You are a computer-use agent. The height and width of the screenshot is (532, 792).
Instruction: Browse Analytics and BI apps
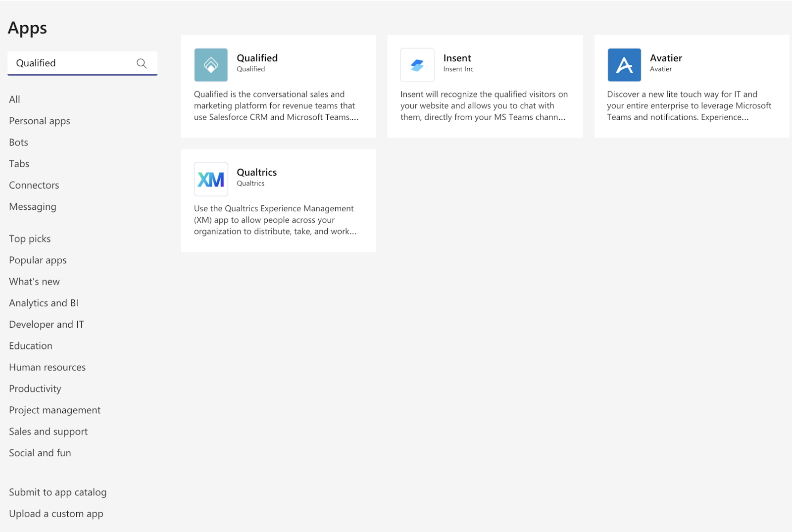click(44, 303)
